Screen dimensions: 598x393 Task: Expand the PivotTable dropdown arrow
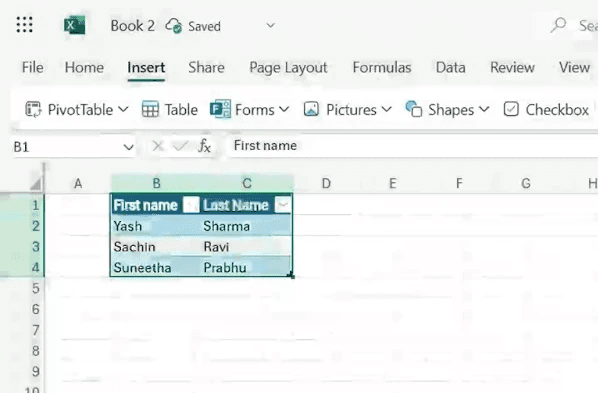coord(123,110)
